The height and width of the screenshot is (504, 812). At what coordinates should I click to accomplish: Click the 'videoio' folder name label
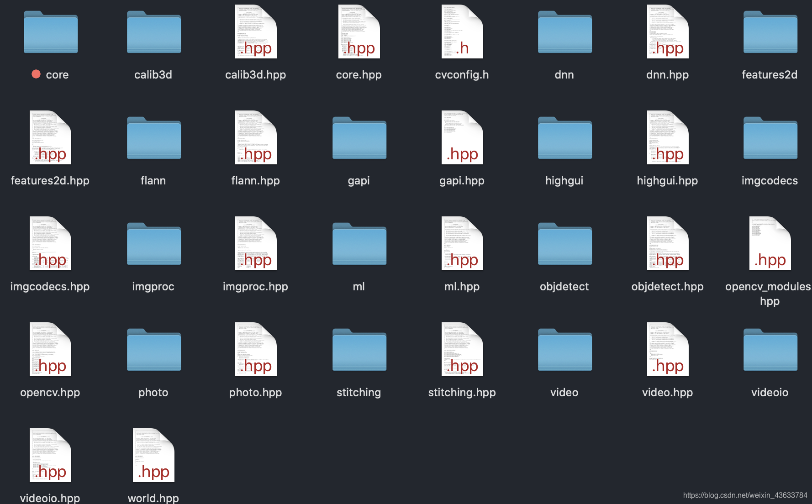pyautogui.click(x=770, y=392)
